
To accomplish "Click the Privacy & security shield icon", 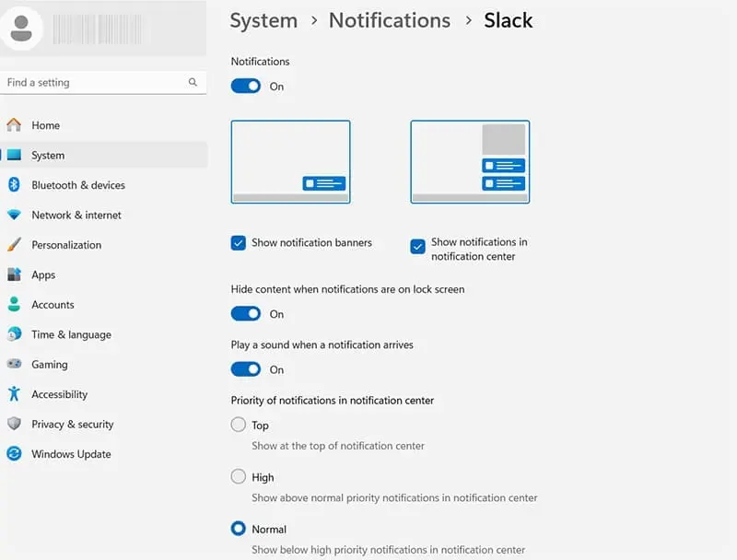I will point(14,424).
